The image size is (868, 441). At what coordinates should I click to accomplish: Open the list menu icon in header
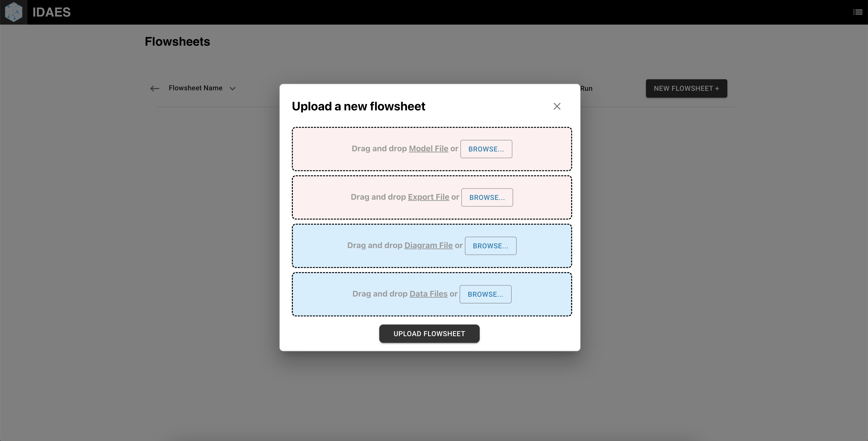[857, 12]
